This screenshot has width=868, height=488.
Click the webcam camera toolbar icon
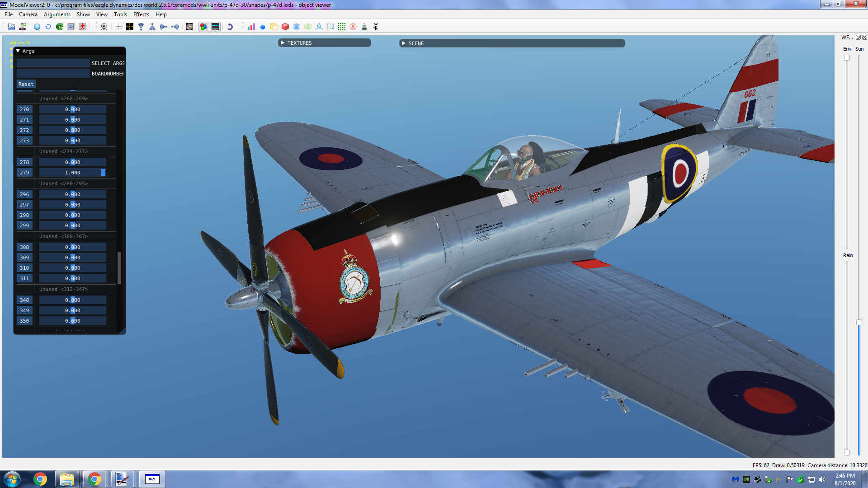pos(104,27)
